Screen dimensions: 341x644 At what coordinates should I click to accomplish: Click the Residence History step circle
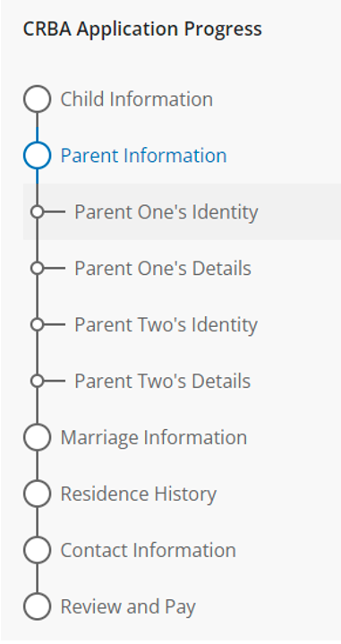tap(37, 494)
